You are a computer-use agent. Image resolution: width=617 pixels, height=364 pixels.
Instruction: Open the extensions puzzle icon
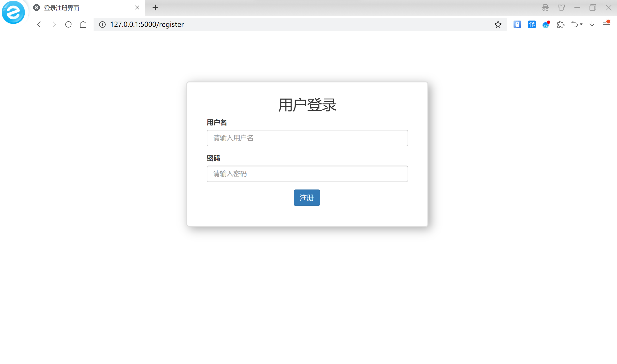(x=561, y=24)
